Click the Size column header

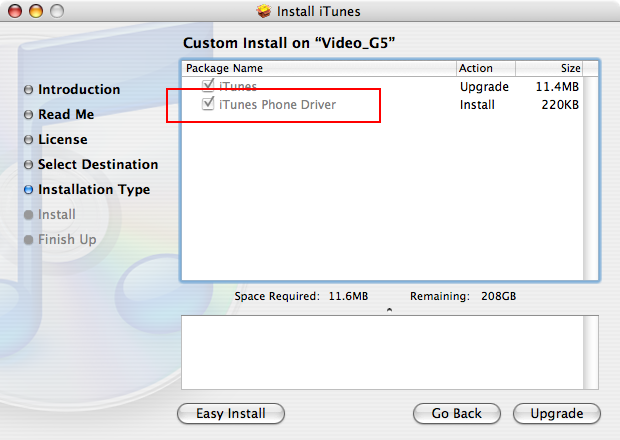549,68
